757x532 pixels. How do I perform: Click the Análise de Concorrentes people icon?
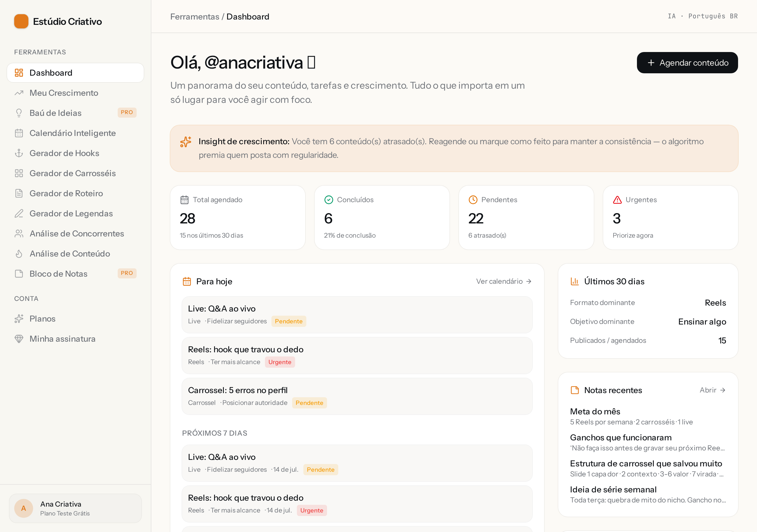pyautogui.click(x=19, y=234)
